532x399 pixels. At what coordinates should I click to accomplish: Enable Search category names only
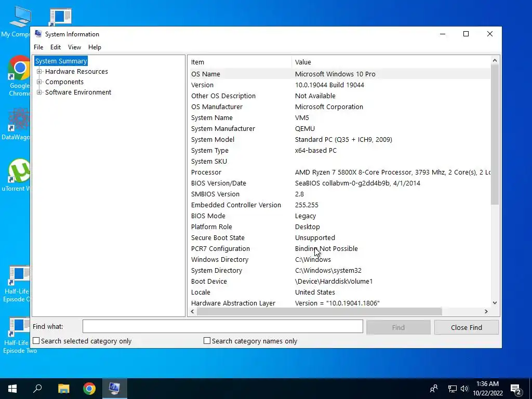207,341
